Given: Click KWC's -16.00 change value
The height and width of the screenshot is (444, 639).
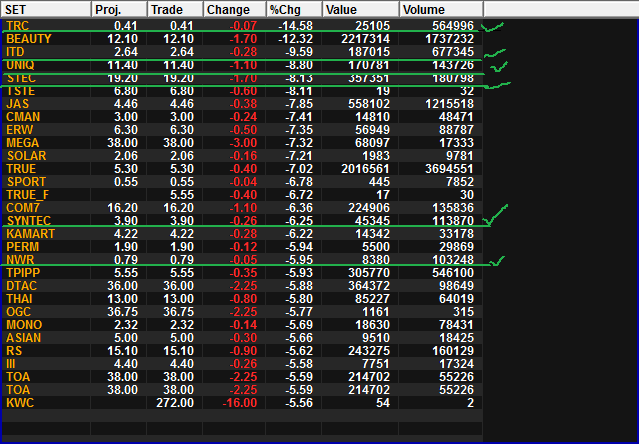Looking at the screenshot, I should click(x=240, y=404).
